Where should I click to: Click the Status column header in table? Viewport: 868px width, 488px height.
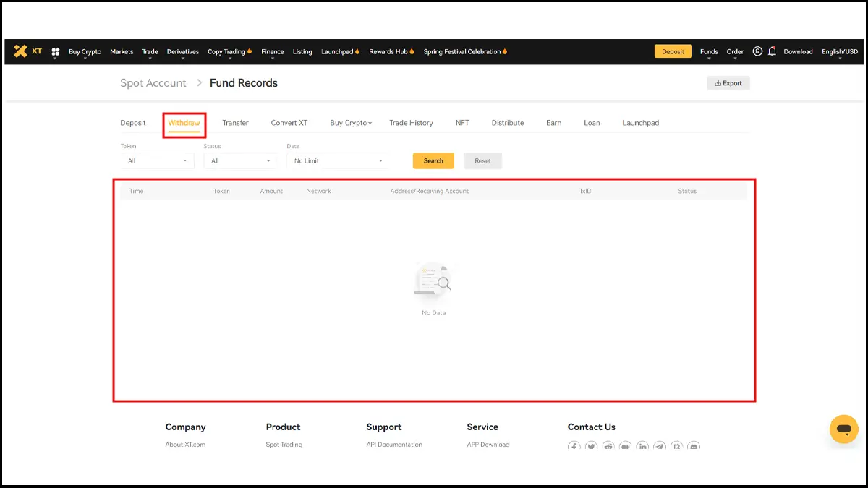click(687, 191)
